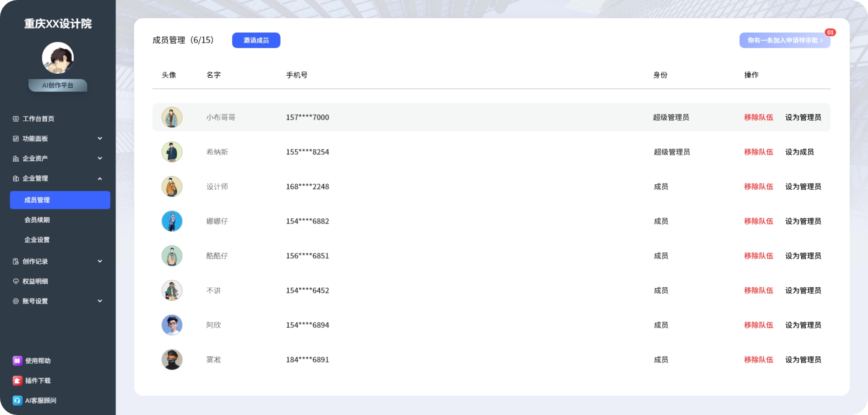Set 不讲 as 管理员

coord(803,290)
